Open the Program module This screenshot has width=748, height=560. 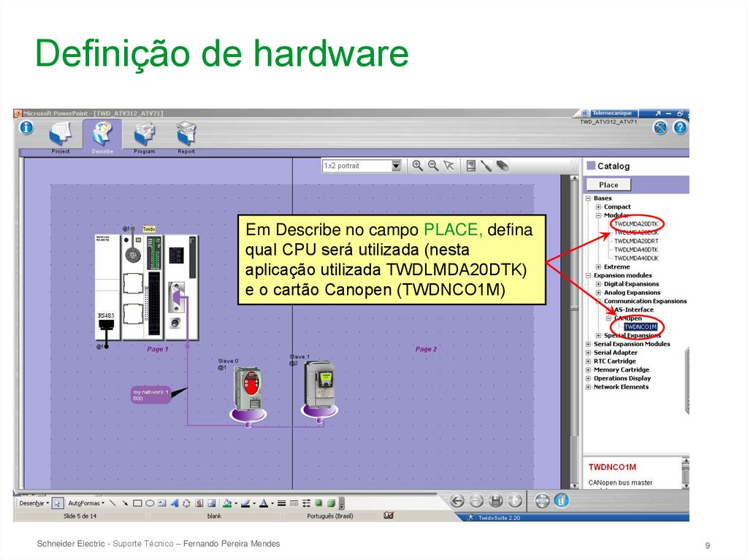(x=143, y=134)
